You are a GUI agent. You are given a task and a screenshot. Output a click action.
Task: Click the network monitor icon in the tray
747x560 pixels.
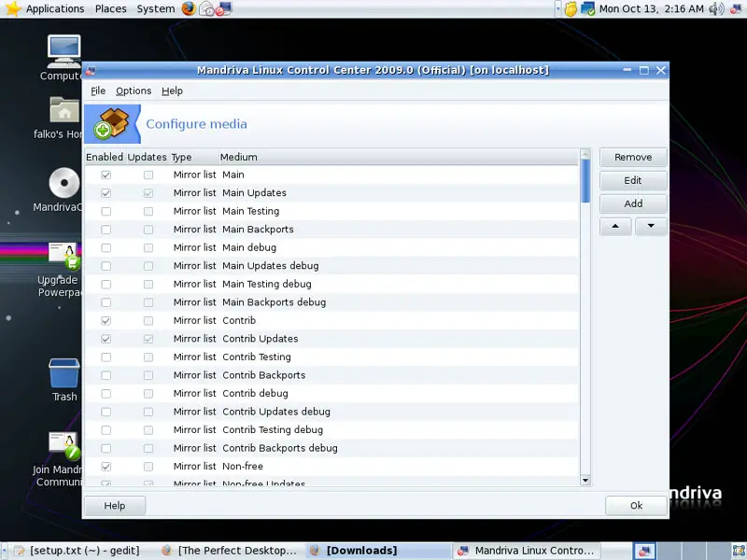tap(588, 8)
